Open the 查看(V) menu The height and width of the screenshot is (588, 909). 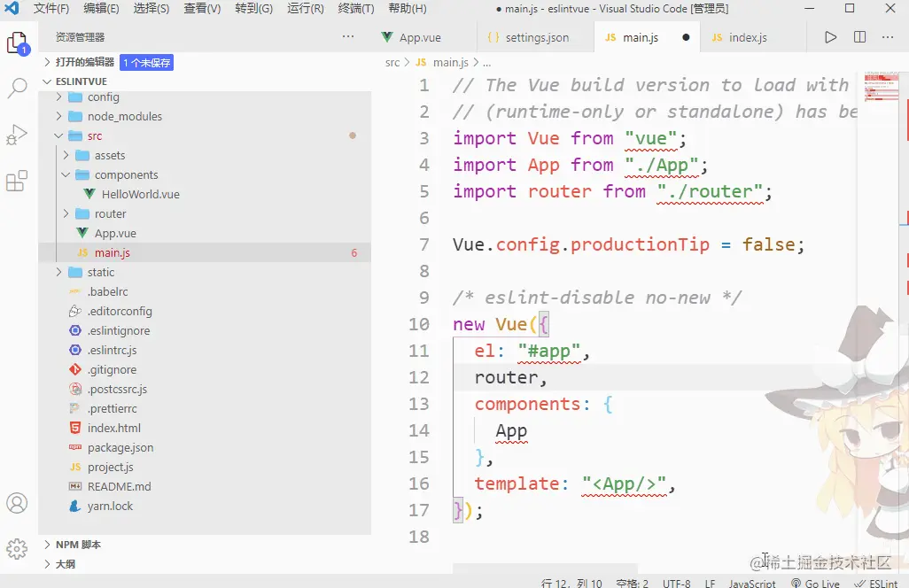pyautogui.click(x=202, y=8)
